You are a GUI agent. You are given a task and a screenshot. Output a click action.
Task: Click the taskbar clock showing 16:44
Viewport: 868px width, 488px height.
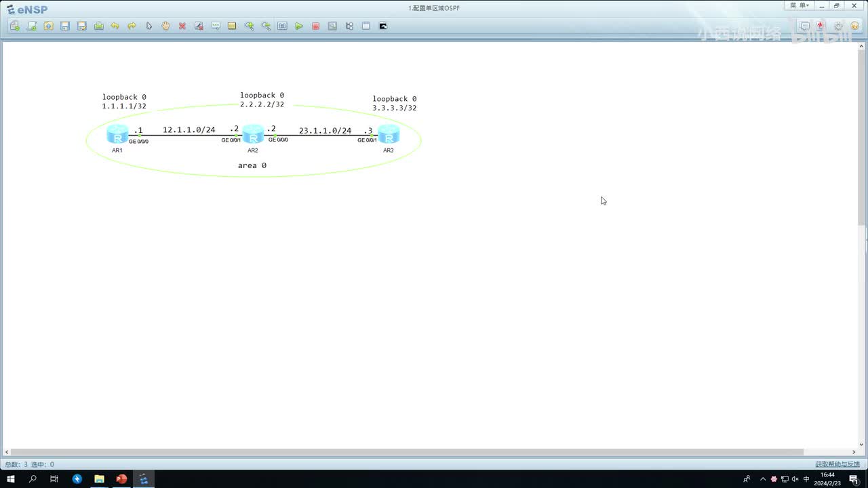[827, 479]
